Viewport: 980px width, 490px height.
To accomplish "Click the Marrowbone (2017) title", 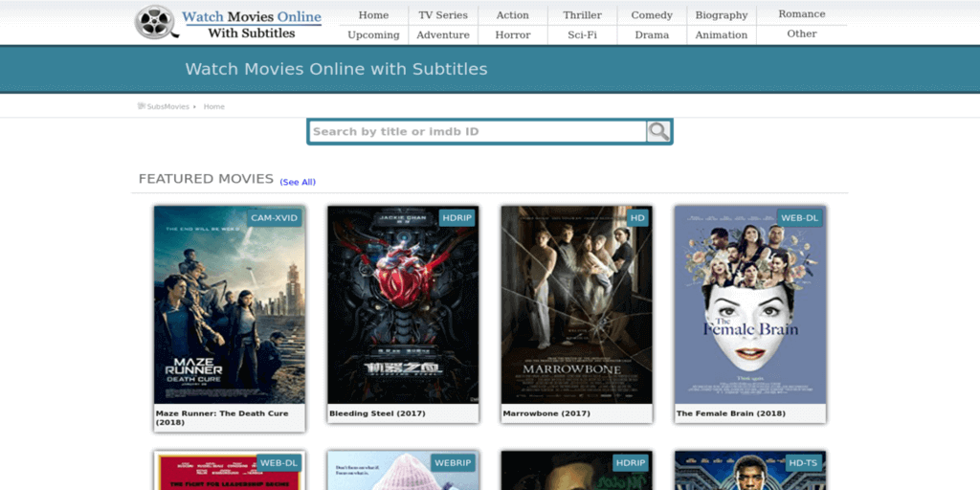I will coord(546,413).
